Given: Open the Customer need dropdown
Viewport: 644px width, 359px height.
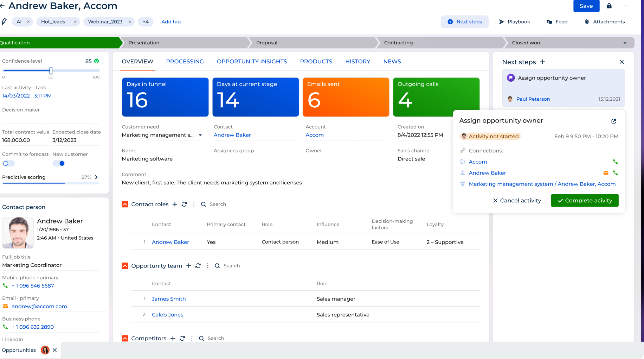Looking at the screenshot, I should pyautogui.click(x=200, y=135).
